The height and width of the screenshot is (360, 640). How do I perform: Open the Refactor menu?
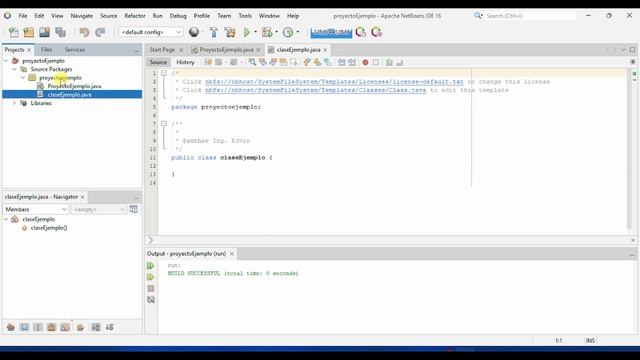135,16
